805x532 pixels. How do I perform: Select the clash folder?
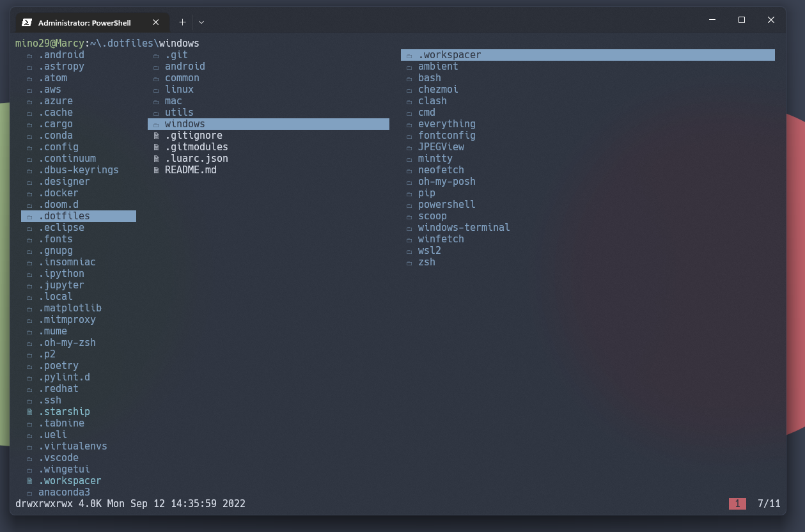[x=432, y=101]
